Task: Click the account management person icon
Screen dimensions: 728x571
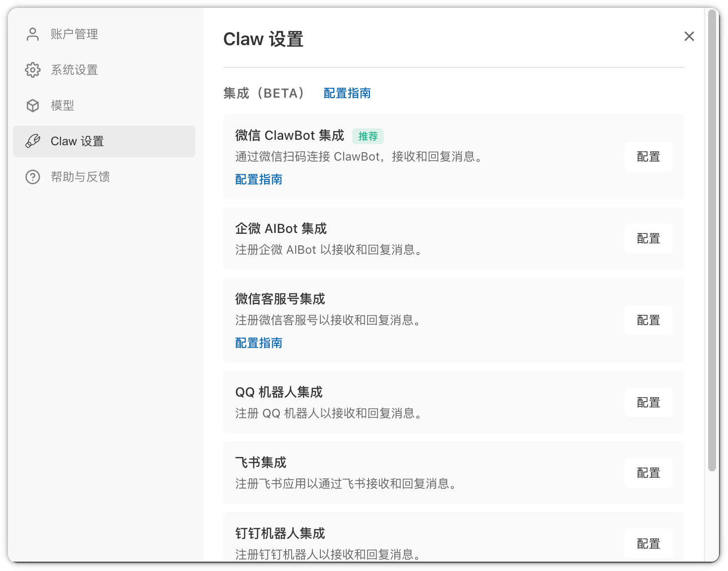Action: 33,34
